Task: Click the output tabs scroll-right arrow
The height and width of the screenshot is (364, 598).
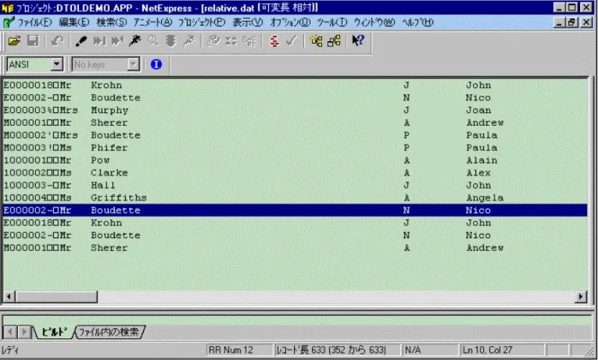Action: pyautogui.click(x=24, y=332)
